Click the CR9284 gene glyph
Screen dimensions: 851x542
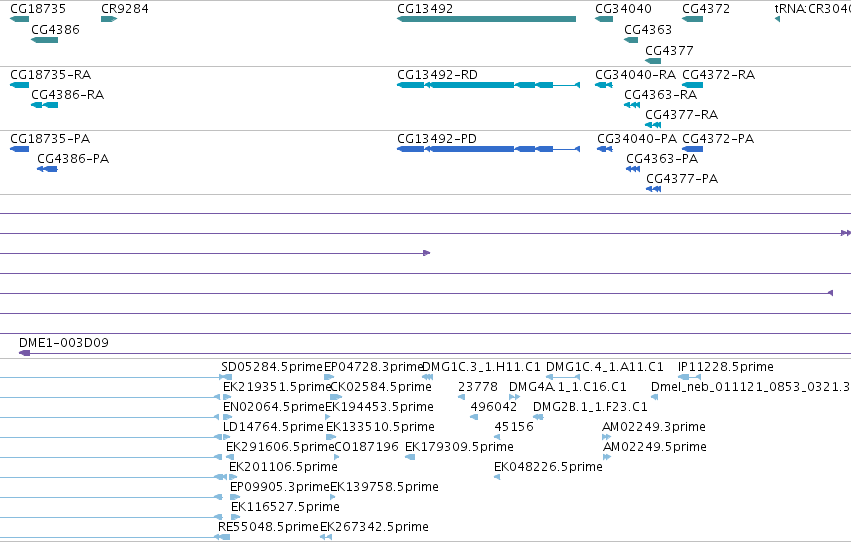pos(109,19)
